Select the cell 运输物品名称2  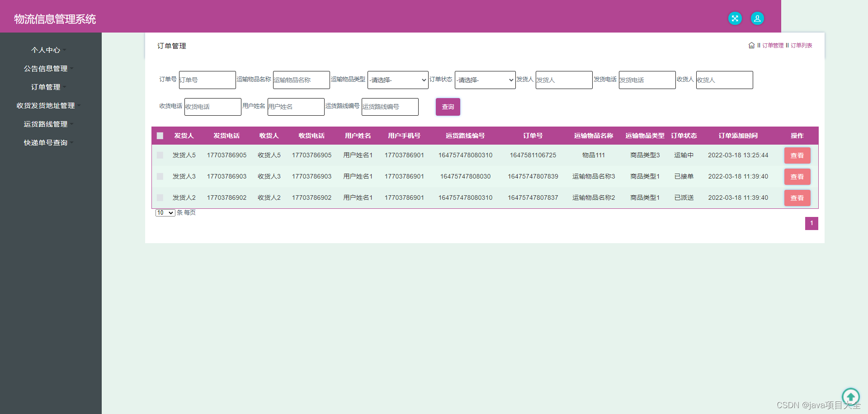pyautogui.click(x=594, y=198)
